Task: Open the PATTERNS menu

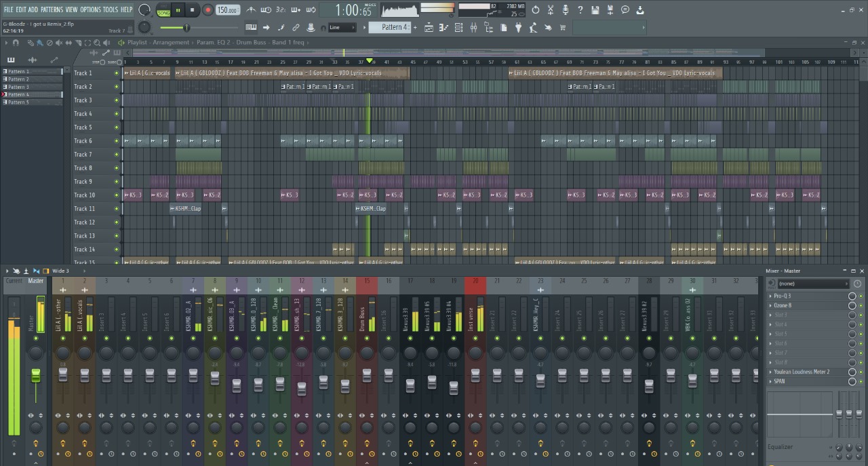Action: click(x=51, y=9)
